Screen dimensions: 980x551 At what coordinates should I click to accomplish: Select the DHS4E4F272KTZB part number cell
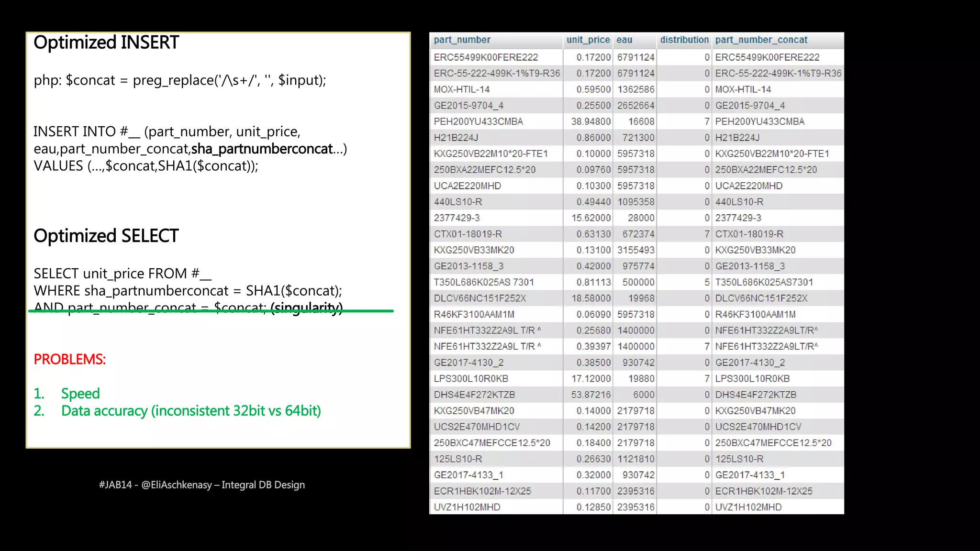point(474,395)
